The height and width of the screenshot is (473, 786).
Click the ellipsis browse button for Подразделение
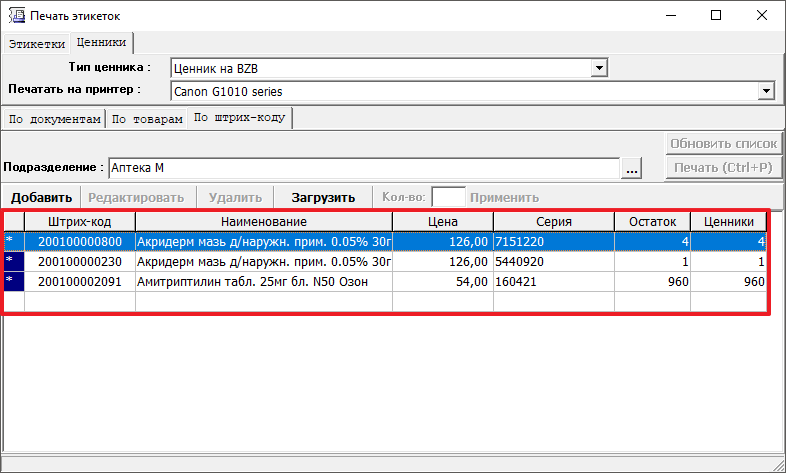pyautogui.click(x=631, y=169)
